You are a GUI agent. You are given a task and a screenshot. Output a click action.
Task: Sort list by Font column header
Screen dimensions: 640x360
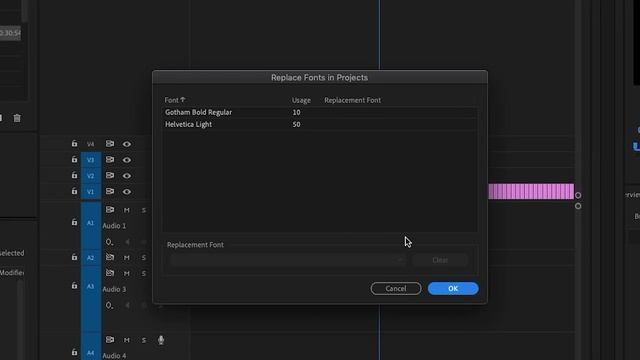tap(175, 100)
